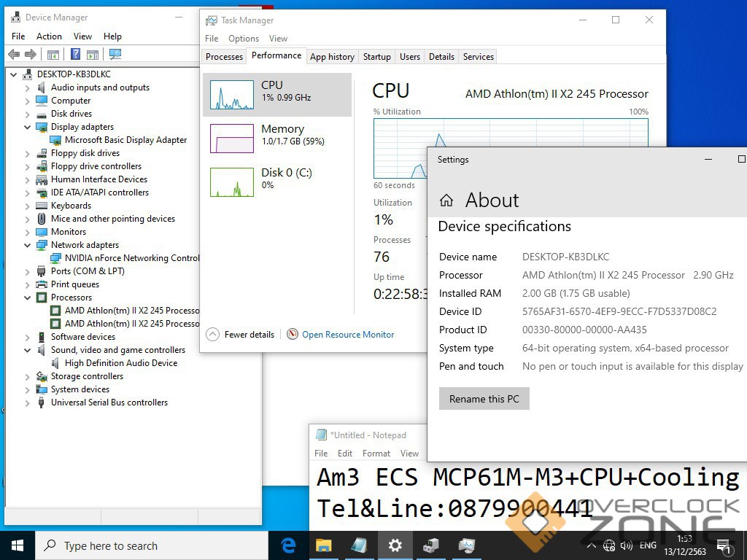Select the Memory performance graph thumbnail
Screen dimensions: 747x560
click(231, 139)
